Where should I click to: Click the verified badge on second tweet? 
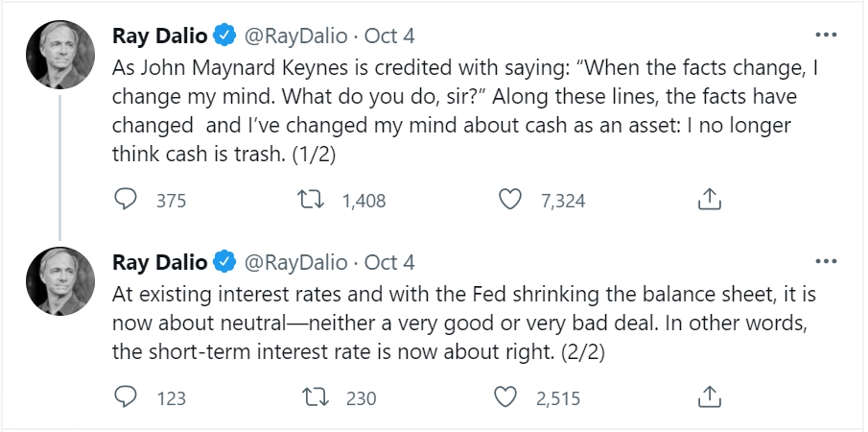pos(223,262)
